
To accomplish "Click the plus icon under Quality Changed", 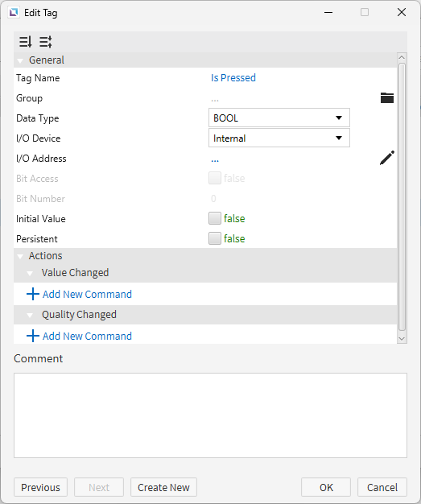I will point(33,336).
